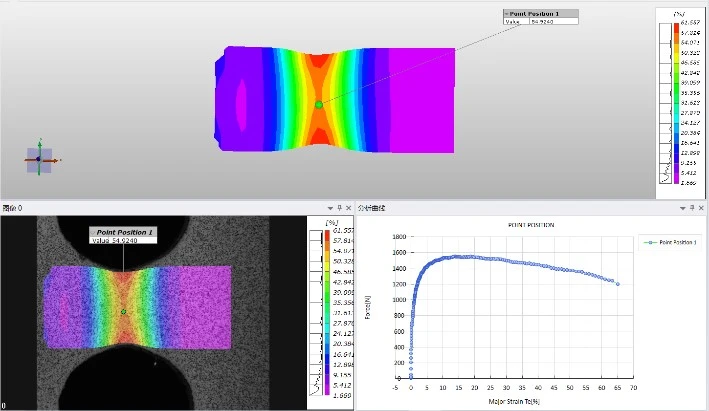
Task: Click the green point marker on 3D strain map
Action: coord(319,104)
